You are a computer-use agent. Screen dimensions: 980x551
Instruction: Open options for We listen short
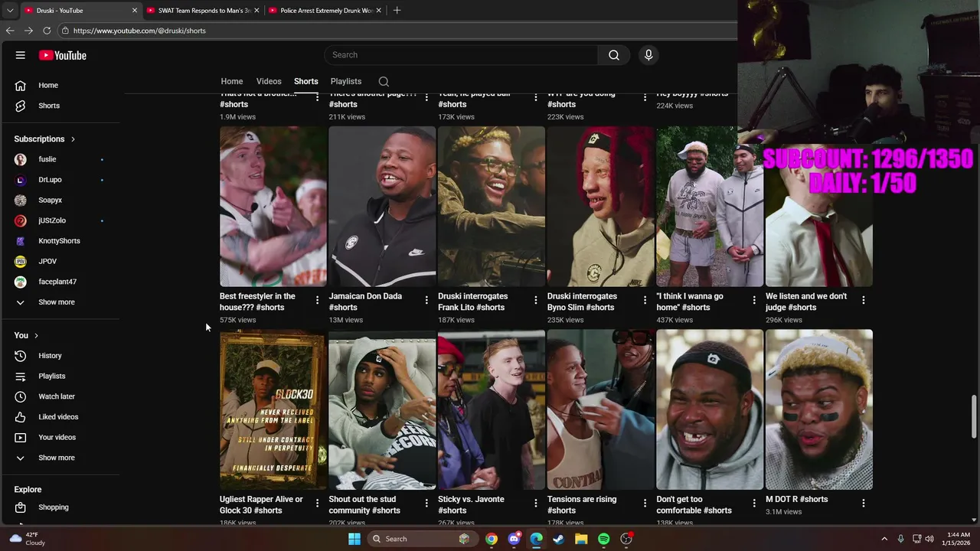[x=864, y=300]
